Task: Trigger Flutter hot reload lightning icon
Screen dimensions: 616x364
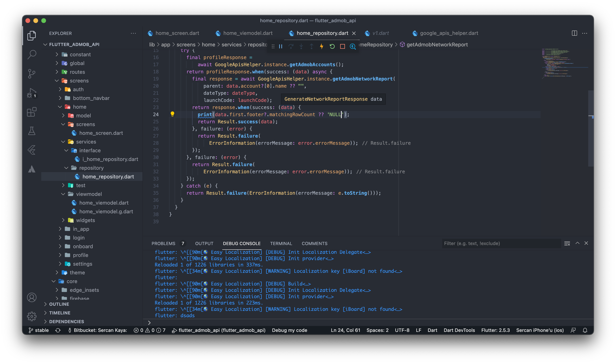Action: click(x=322, y=46)
